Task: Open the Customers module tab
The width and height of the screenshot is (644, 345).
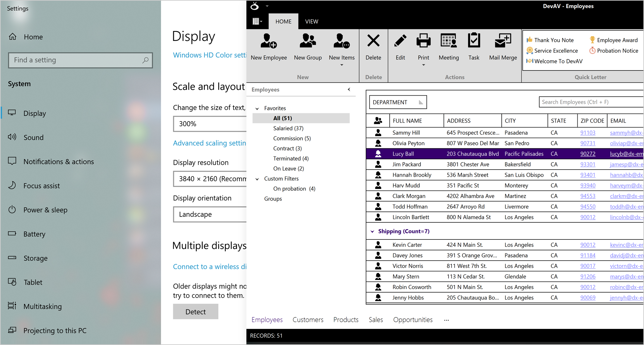Action: 308,320
